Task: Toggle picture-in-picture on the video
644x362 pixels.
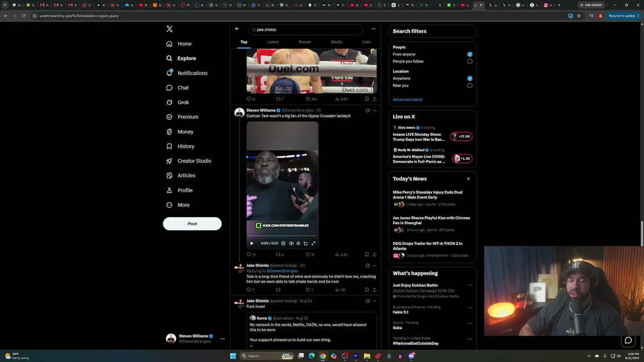Action: tap(305, 243)
